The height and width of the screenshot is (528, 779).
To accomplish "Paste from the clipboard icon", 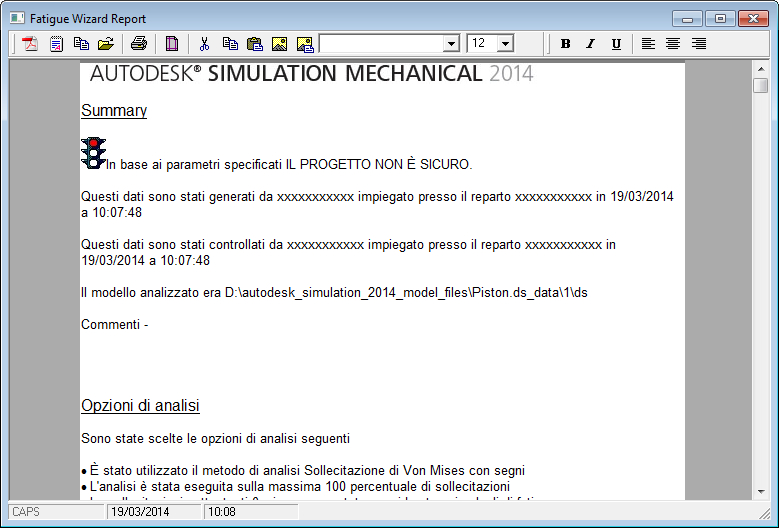I will 255,44.
